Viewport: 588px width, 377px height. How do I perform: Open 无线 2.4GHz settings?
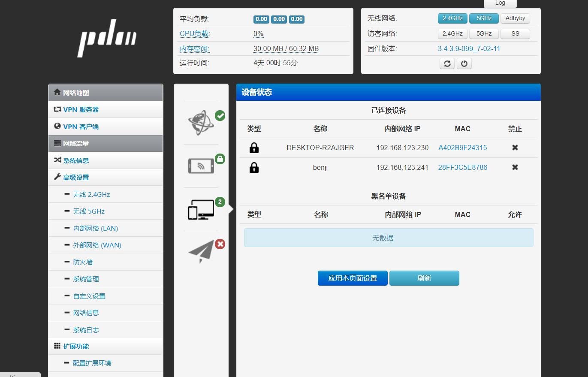pos(106,194)
